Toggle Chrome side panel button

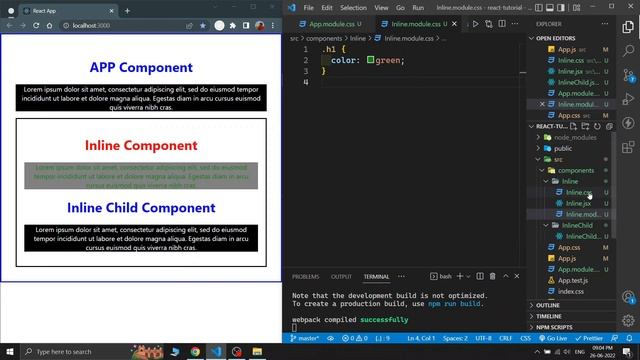pyautogui.click(x=246, y=25)
